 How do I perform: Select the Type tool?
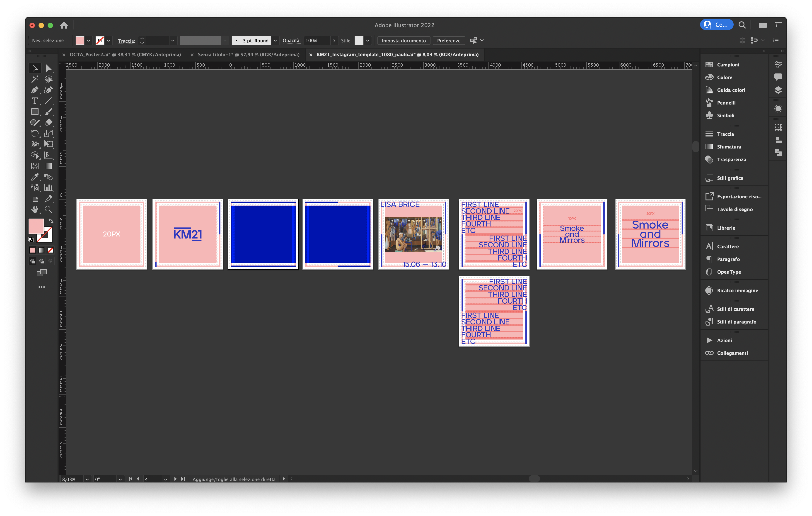[x=34, y=101]
